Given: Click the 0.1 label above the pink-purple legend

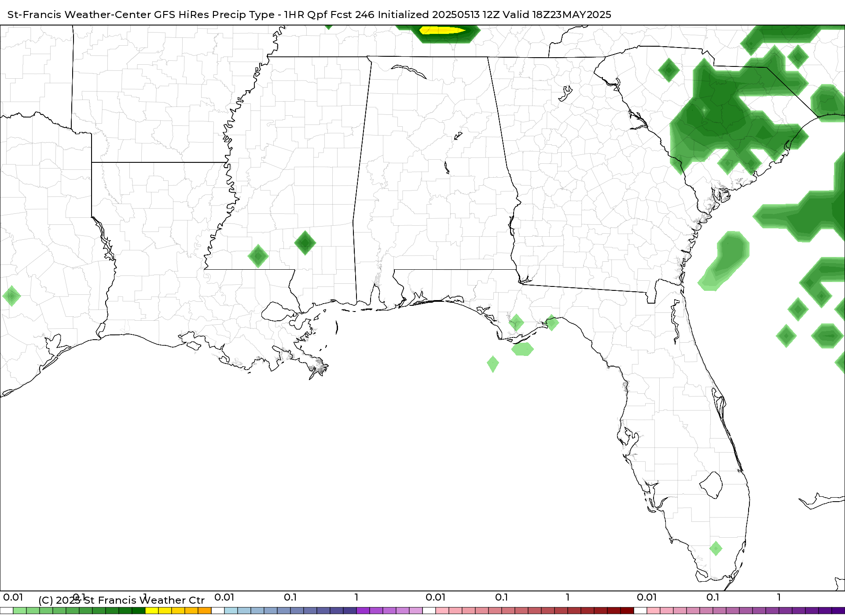Looking at the screenshot, I should pos(713,597).
